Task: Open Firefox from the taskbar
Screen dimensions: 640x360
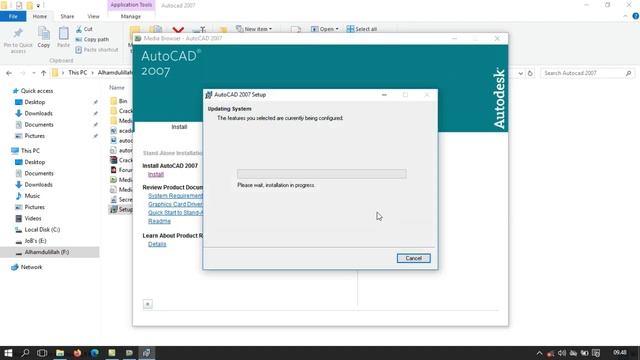Action: 77,353
